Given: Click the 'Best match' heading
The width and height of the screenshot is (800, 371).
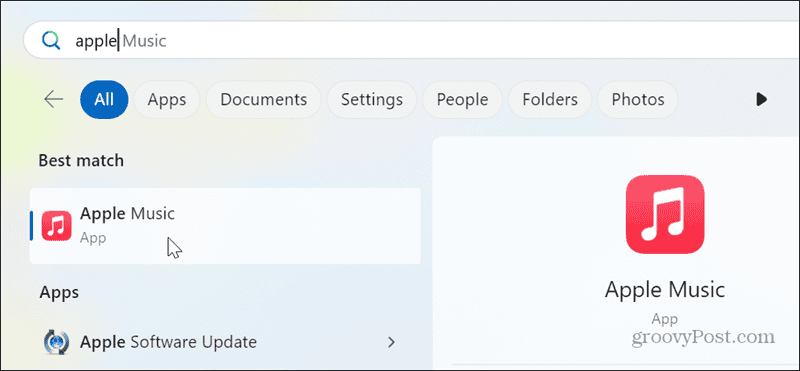Looking at the screenshot, I should 81,161.
